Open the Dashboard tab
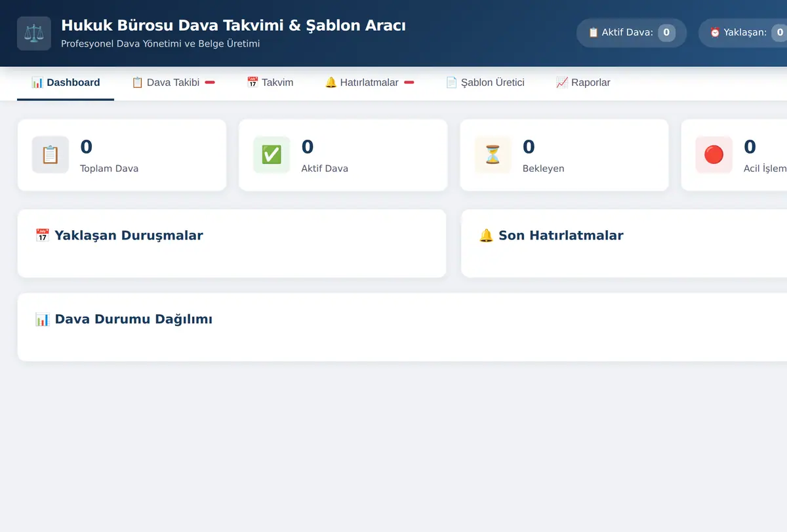The height and width of the screenshot is (532, 787). click(x=66, y=83)
